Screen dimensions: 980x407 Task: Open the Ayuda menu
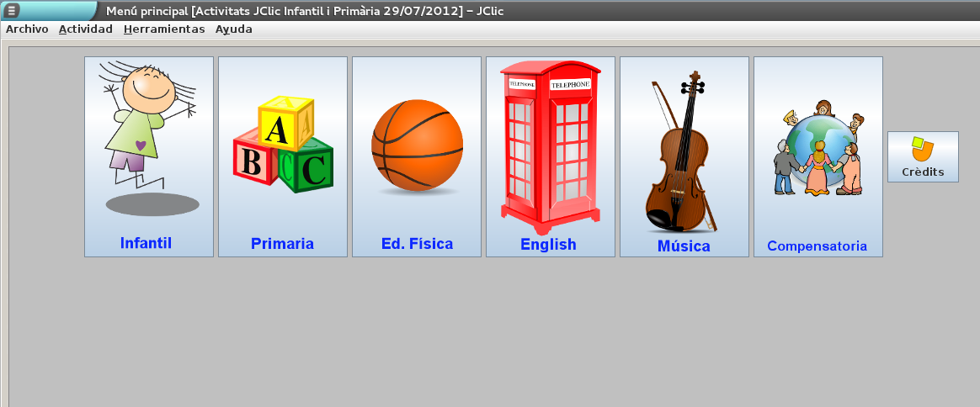233,29
